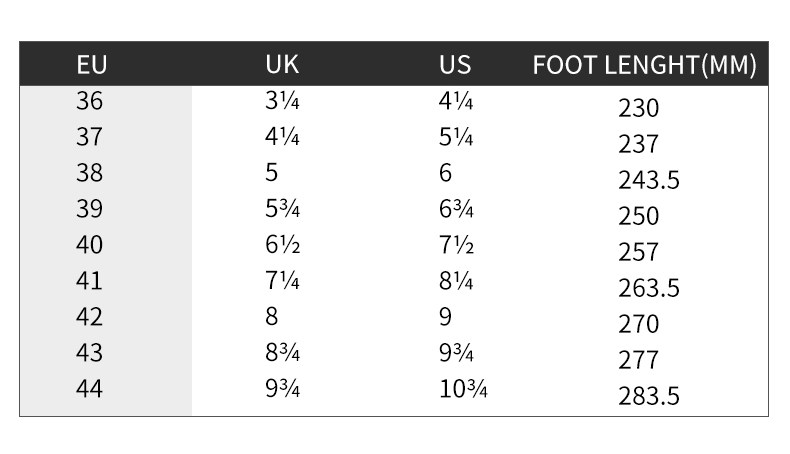
Task: Click US size 5¼ cell
Action: (456, 137)
